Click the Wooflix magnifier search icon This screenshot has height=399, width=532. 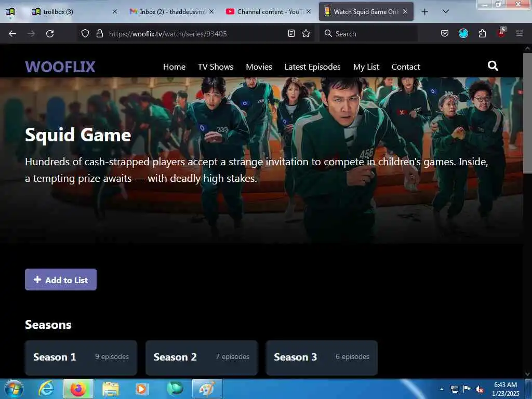coord(493,66)
